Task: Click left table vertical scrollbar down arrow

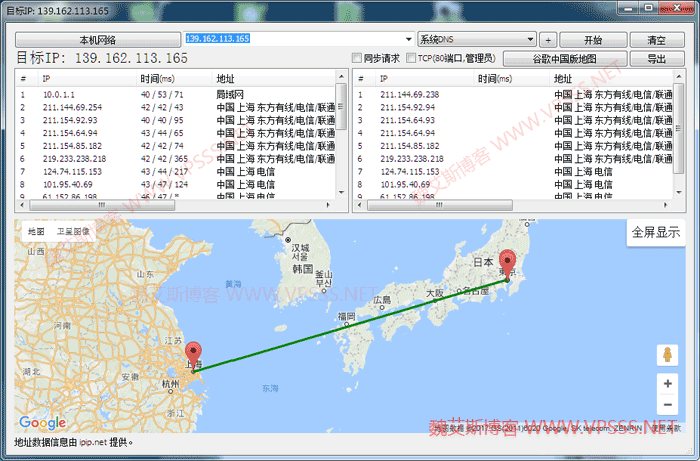Action: point(342,192)
